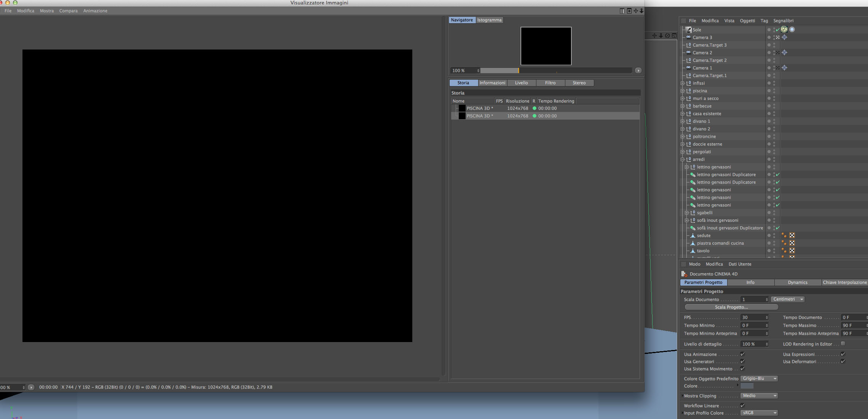Toggle the Workflow Lineare checkbox

(742, 405)
